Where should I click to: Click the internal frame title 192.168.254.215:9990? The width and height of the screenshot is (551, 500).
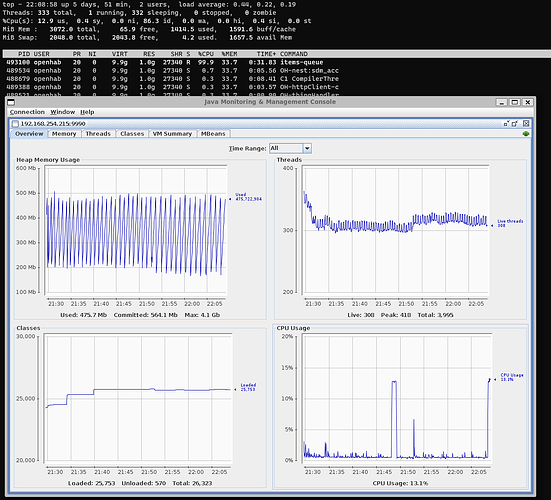[53, 124]
